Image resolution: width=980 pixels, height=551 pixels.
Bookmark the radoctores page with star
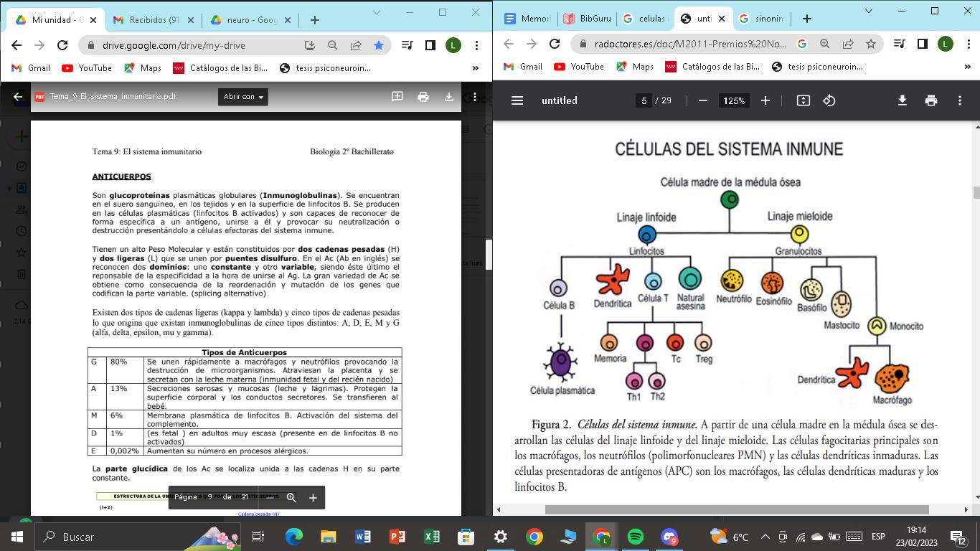tap(871, 44)
